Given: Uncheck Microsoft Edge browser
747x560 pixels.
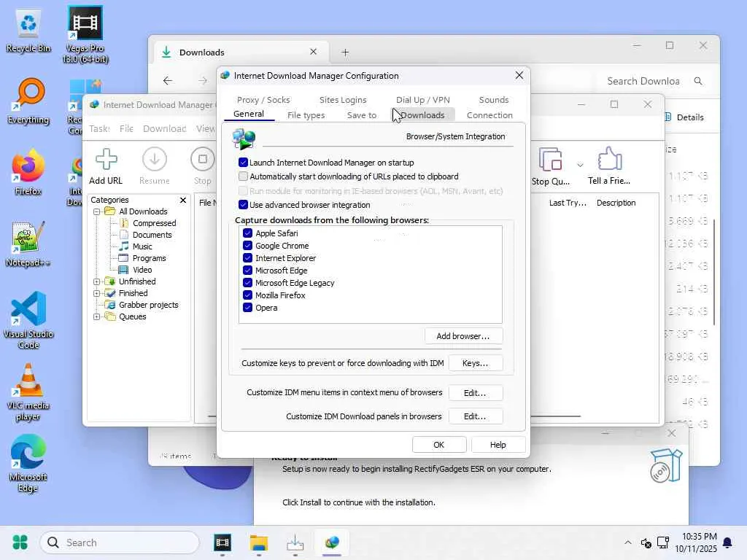Looking at the screenshot, I should pyautogui.click(x=248, y=270).
